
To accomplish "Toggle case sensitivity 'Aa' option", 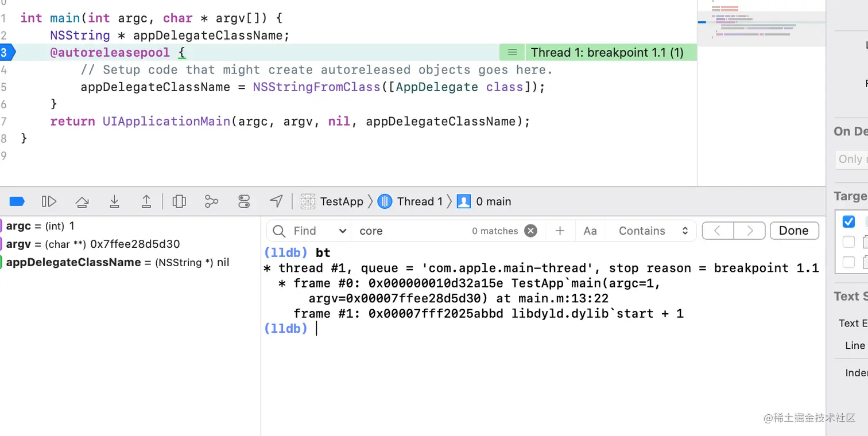I will [x=590, y=231].
